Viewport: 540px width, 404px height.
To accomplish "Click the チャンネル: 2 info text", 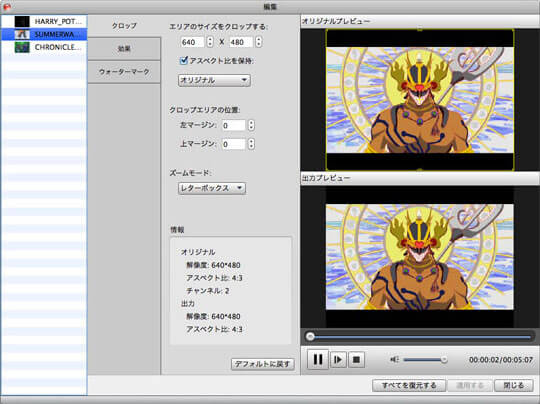I will pyautogui.click(x=208, y=291).
